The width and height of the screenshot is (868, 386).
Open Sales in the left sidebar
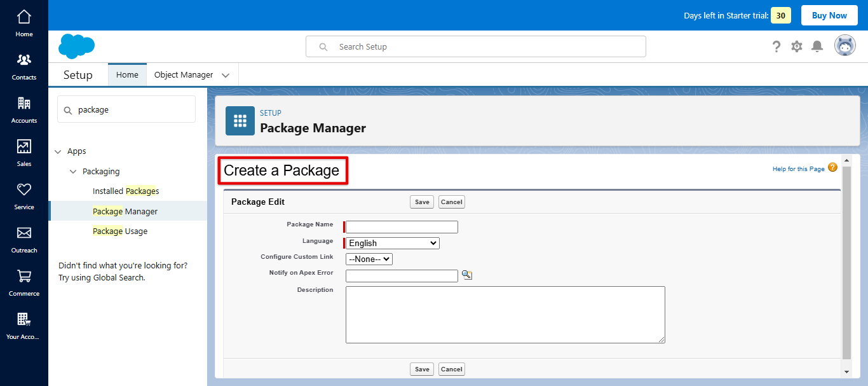(x=24, y=153)
